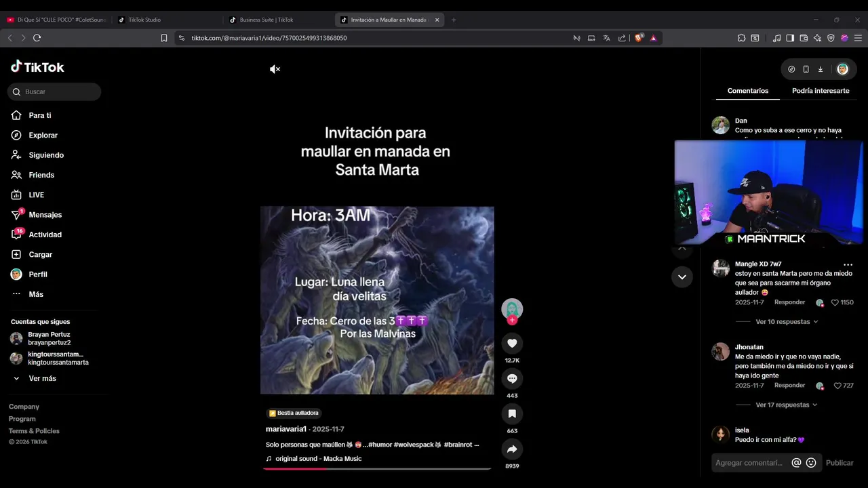Screen dimensions: 868x488
Task: Save video with the bookmark icon
Action: coord(512,413)
